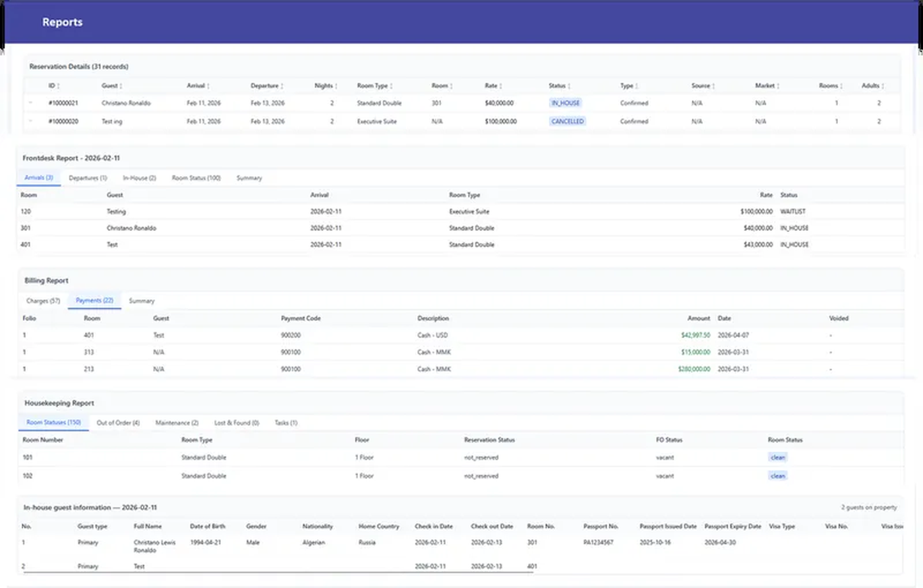Image resolution: width=923 pixels, height=588 pixels.
Task: Click the clean badge for room 101
Action: point(778,457)
